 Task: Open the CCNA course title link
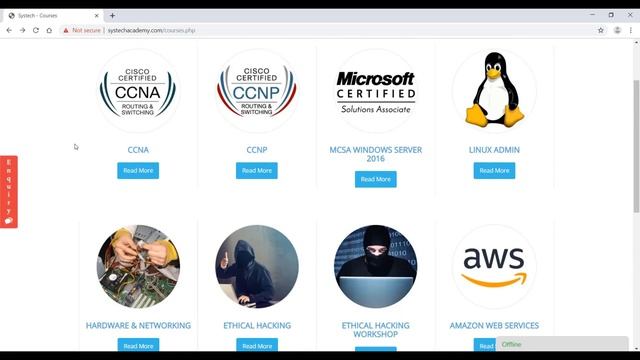[x=138, y=150]
